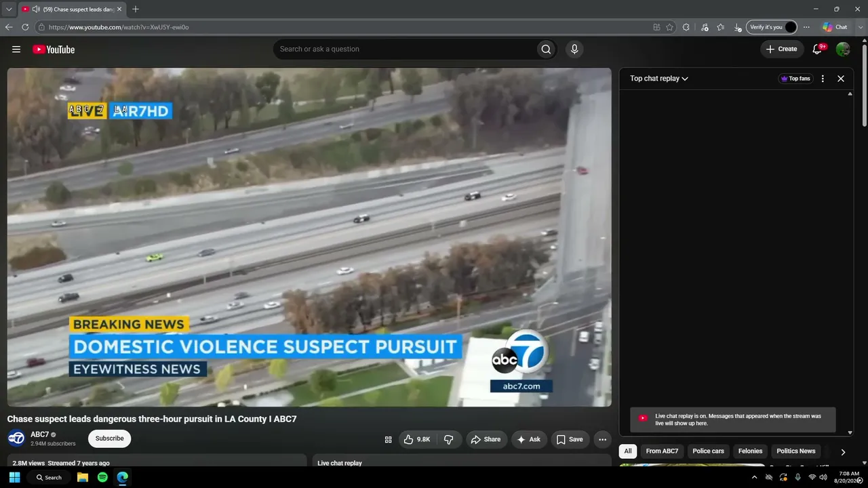Switch to the Chase suspect browser tab
This screenshot has height=488, width=868.
pyautogui.click(x=72, y=9)
